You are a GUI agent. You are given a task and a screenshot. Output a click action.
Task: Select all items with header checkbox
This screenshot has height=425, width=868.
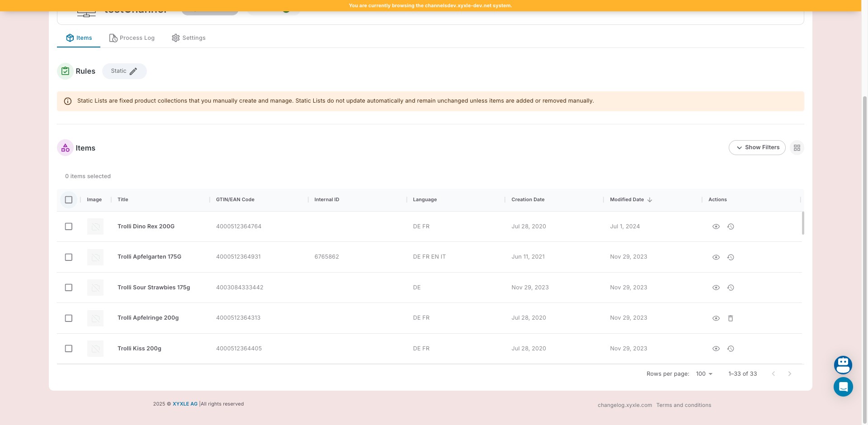tap(69, 200)
